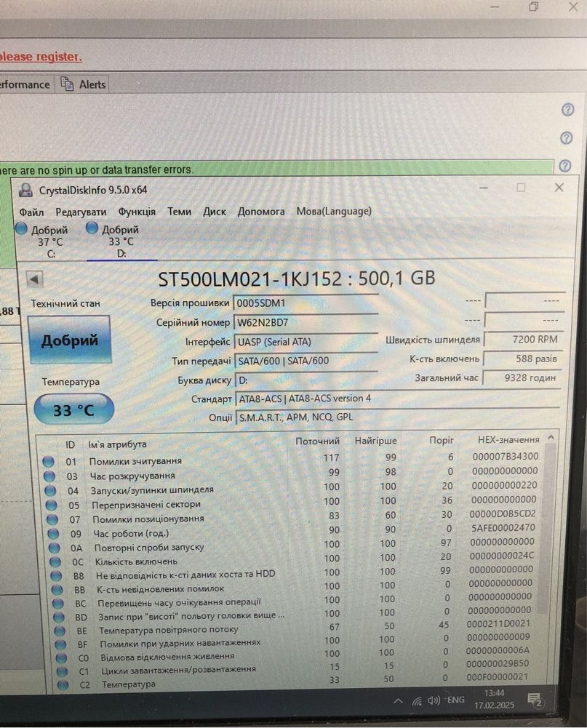The width and height of the screenshot is (587, 728).
Task: Click status icon for 0C Кількість включень
Action: tap(55, 561)
